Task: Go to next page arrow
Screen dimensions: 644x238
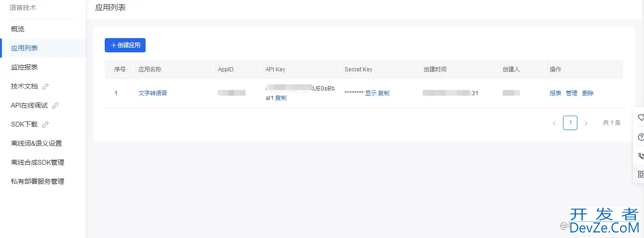Action: click(x=586, y=123)
